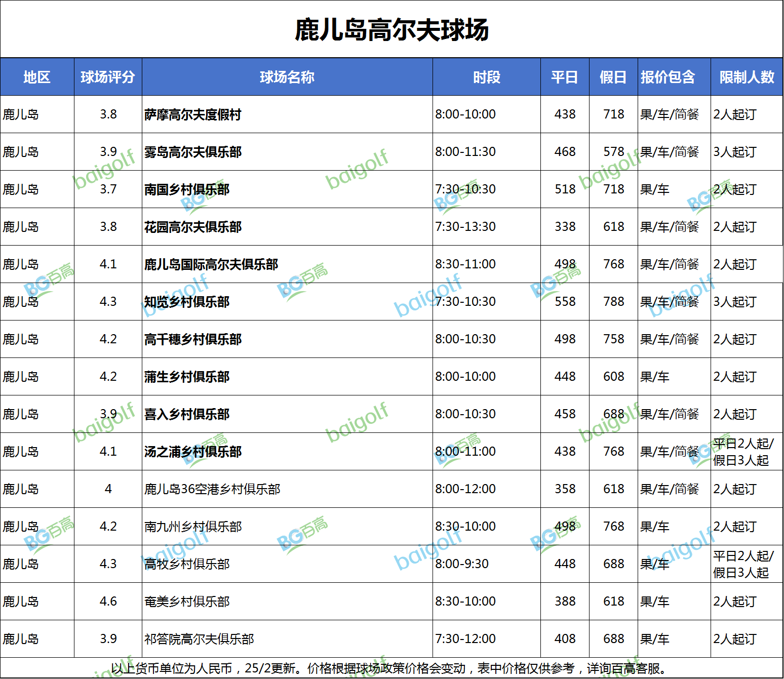Screen dimensions: 784x679
Task: Click the 奄美乡村俱乐部 course name
Action: pyautogui.click(x=187, y=602)
